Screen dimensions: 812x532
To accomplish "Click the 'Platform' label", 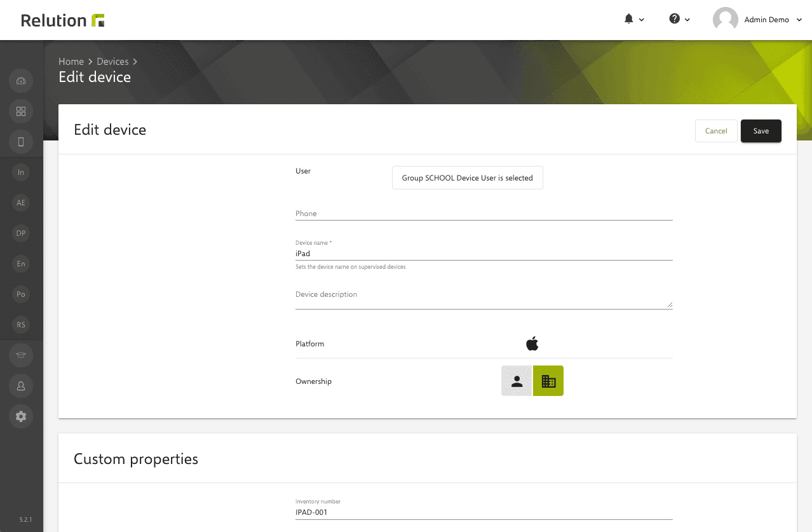I will pos(309,344).
